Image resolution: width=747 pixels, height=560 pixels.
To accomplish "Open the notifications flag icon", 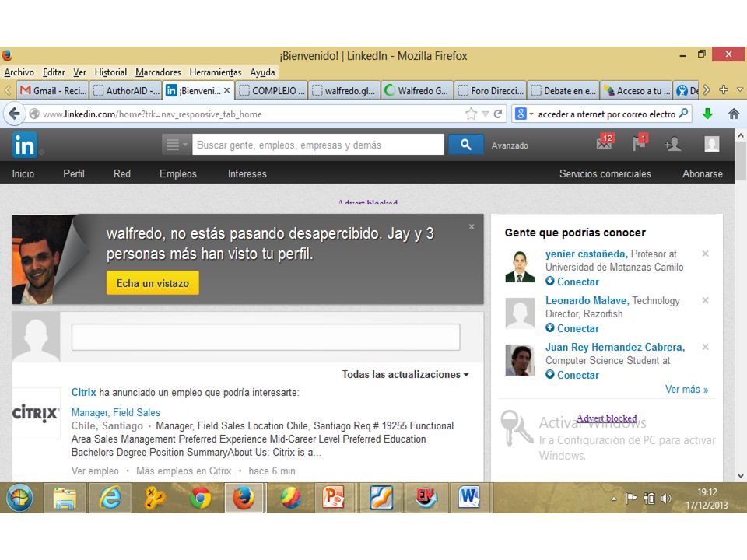I will point(640,142).
